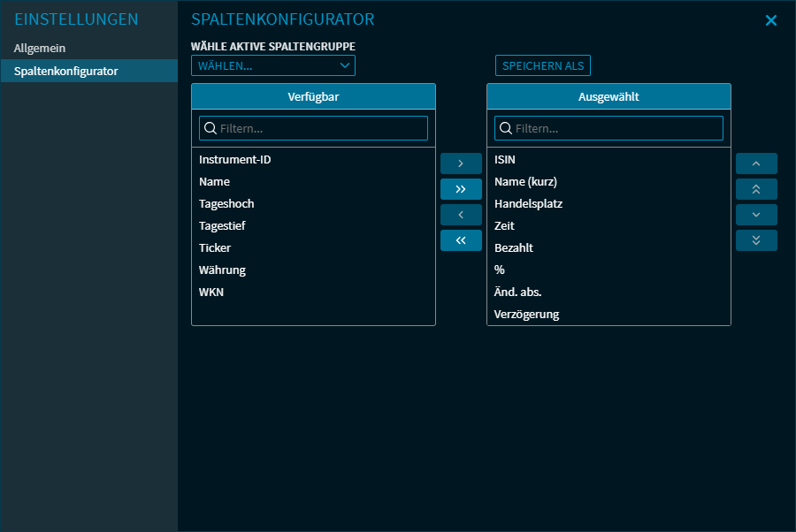
Task: Move selected column to the bottom
Action: (x=756, y=240)
